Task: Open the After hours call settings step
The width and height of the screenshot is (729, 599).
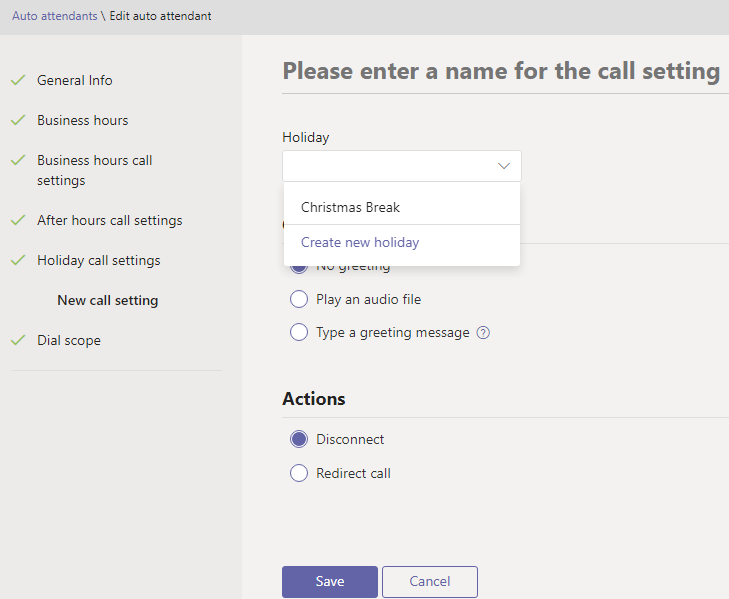Action: (x=109, y=220)
